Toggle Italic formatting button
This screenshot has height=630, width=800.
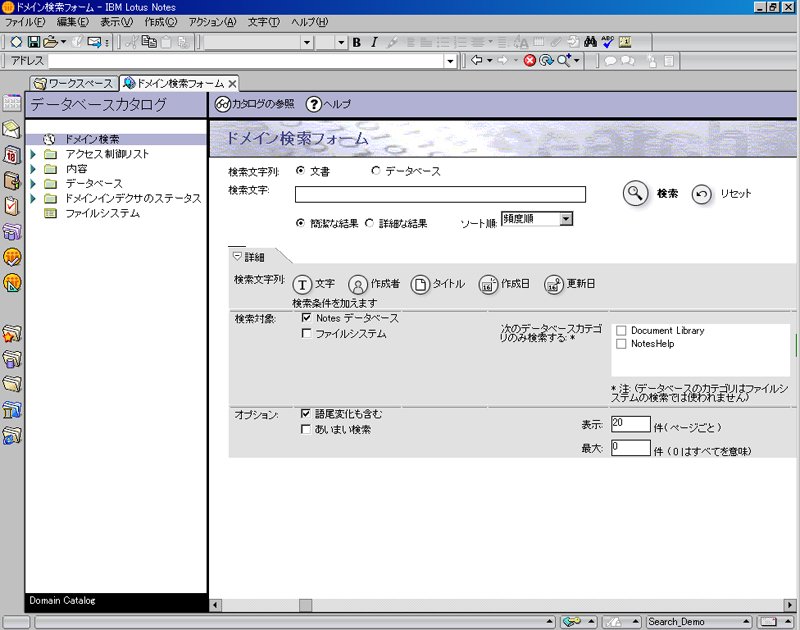(374, 42)
